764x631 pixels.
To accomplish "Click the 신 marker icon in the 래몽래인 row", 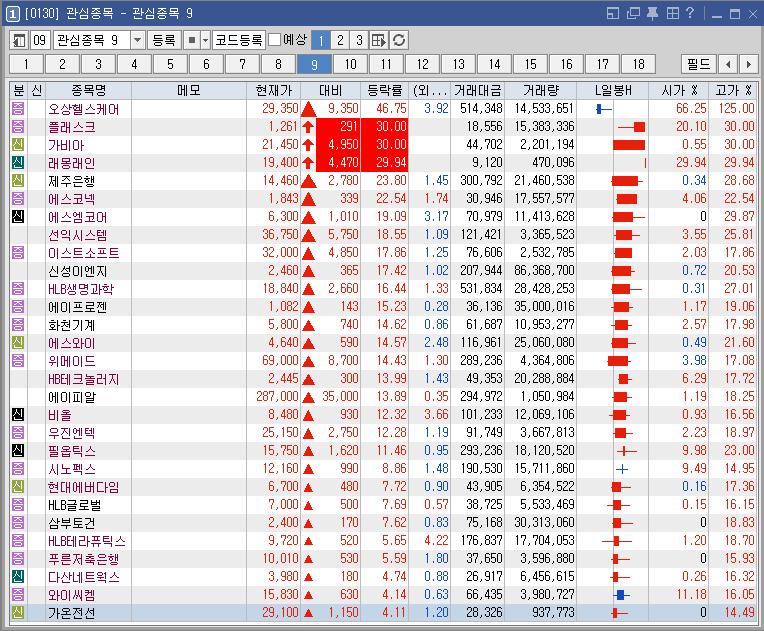I will click(x=18, y=162).
